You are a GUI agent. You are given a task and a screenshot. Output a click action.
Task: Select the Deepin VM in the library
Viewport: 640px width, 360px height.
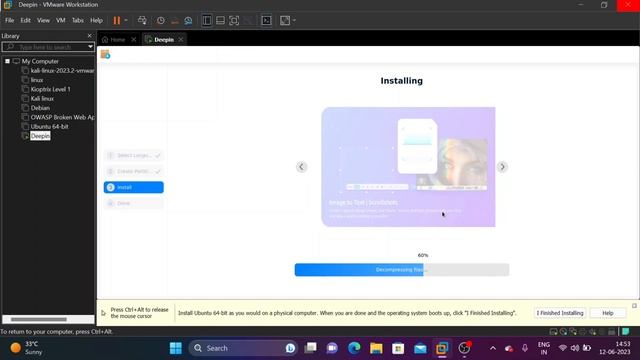coord(40,136)
